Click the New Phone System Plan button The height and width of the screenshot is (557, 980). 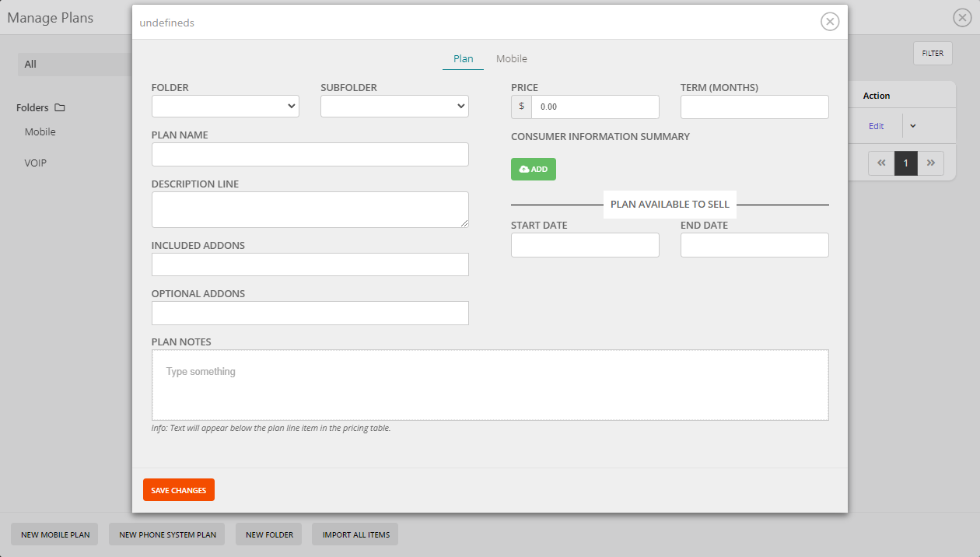(166, 534)
